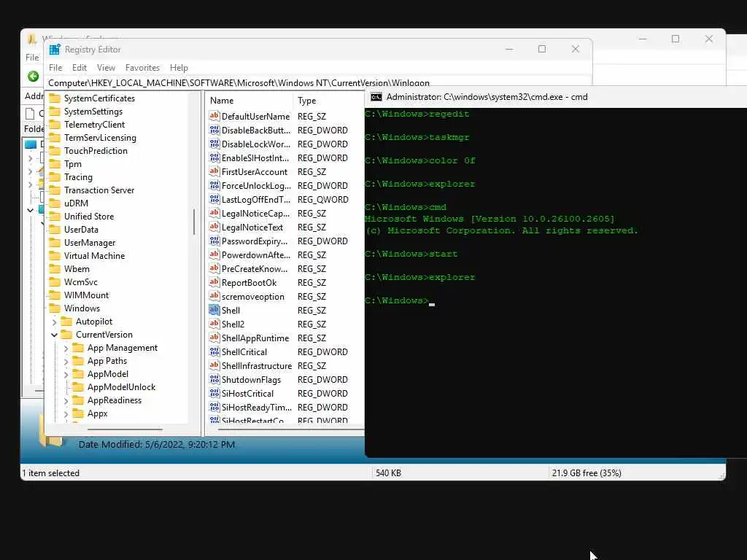Maximize the Registry Editor window

tap(542, 49)
